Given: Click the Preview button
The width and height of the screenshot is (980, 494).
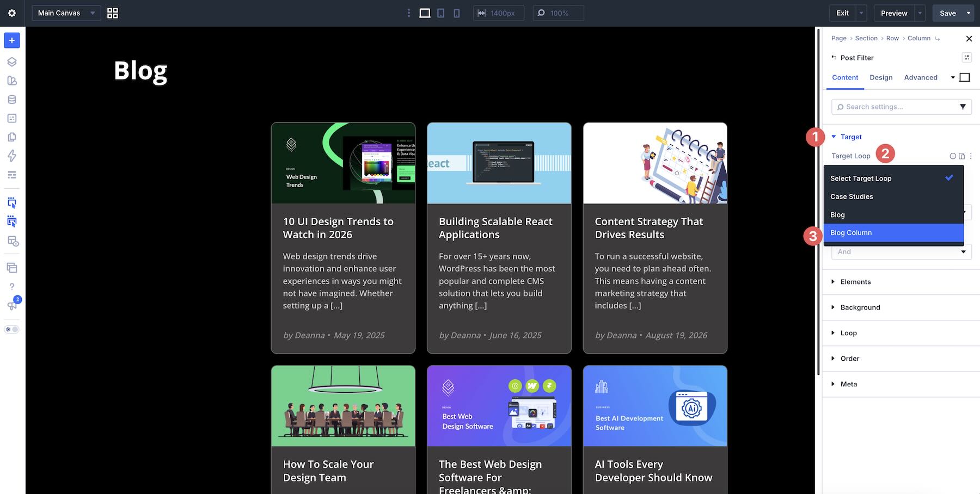Looking at the screenshot, I should [894, 13].
